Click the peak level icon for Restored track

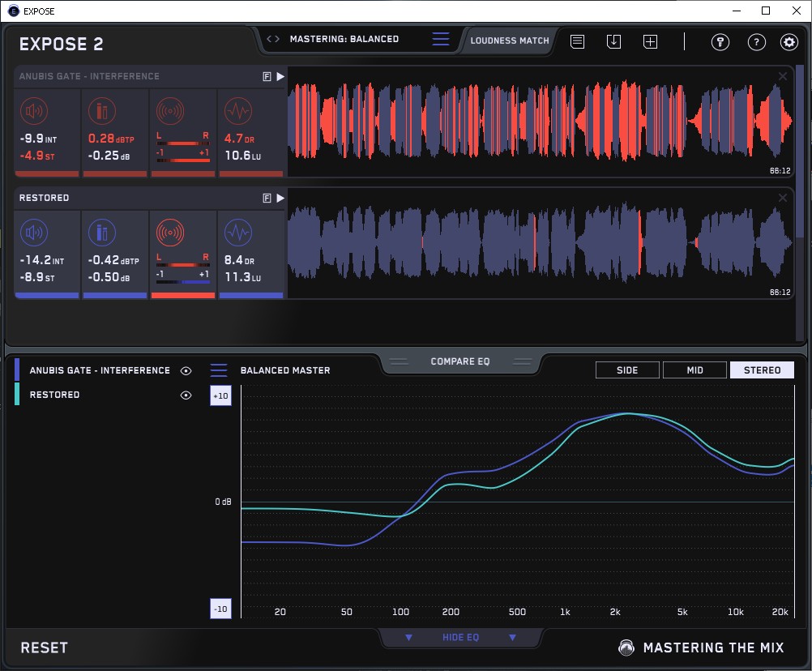[x=101, y=233]
